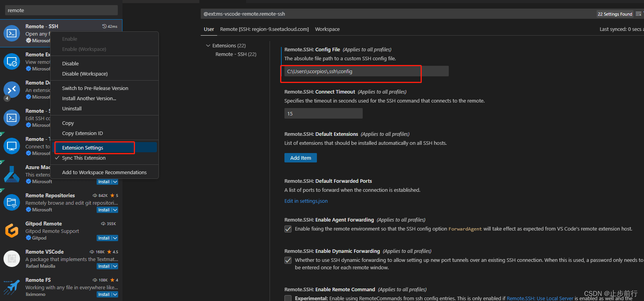
Task: Click the Remote Development extension pack icon
Action: [12, 90]
